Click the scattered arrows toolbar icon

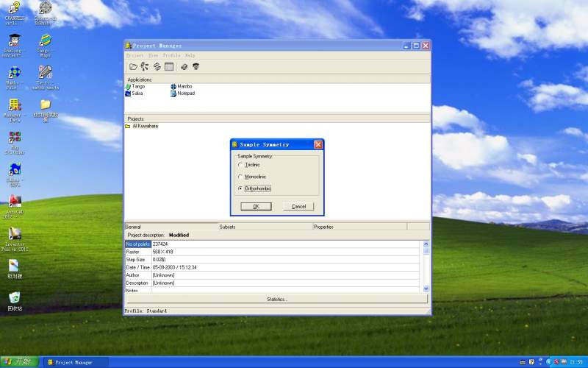tap(145, 67)
